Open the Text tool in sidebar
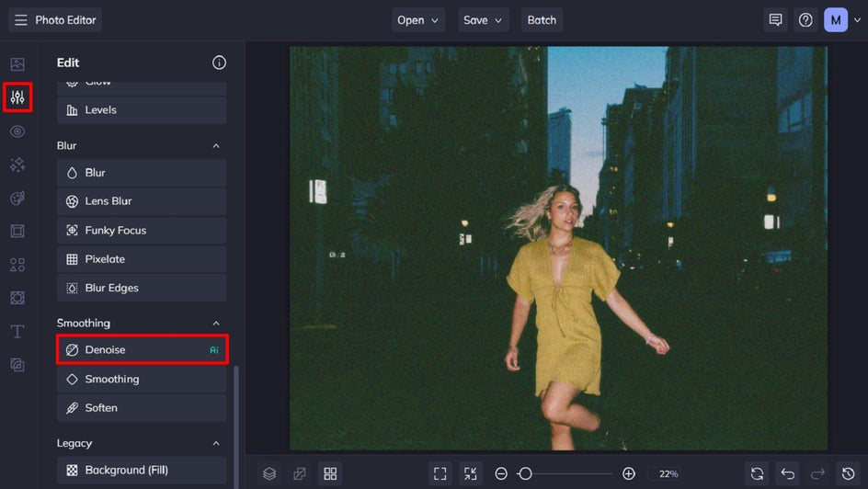This screenshot has width=868, height=489. [x=17, y=331]
